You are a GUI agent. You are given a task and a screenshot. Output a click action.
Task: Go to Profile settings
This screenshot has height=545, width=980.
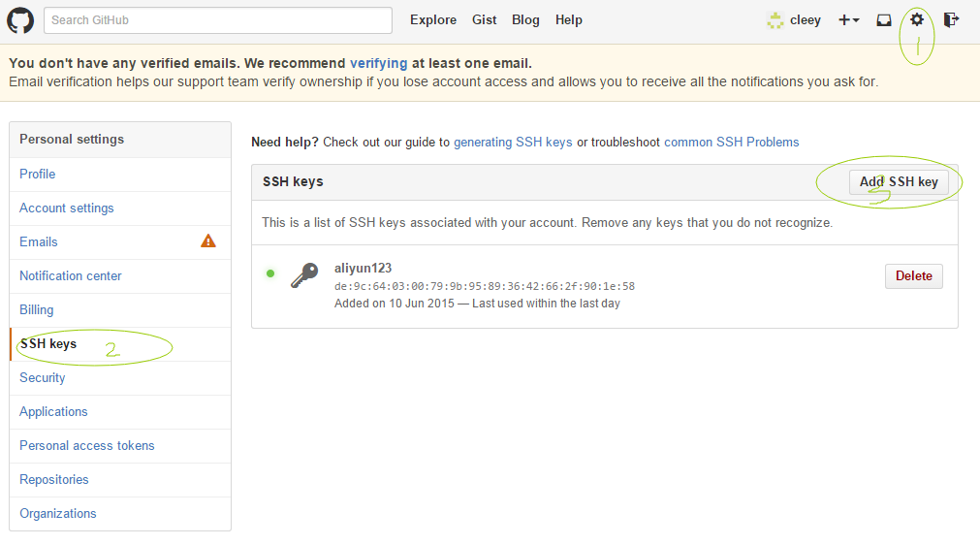[x=120, y=175]
